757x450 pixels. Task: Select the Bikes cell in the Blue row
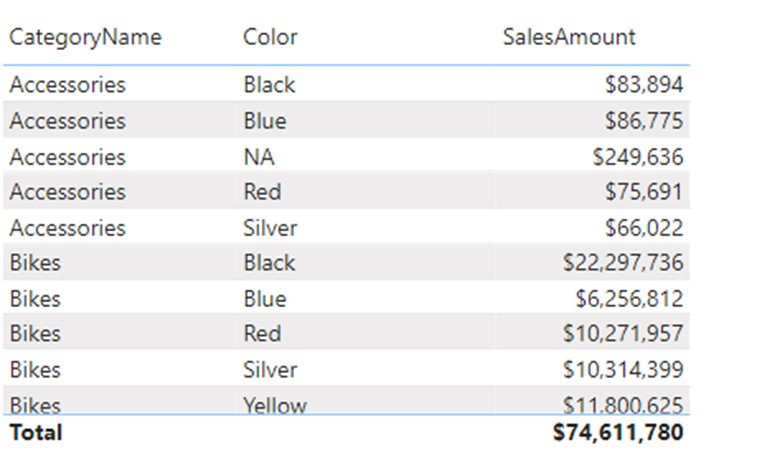[35, 299]
